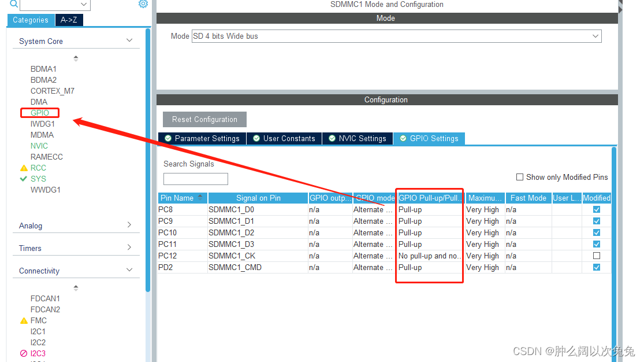
Task: Expand the Analog category
Action: tap(129, 224)
